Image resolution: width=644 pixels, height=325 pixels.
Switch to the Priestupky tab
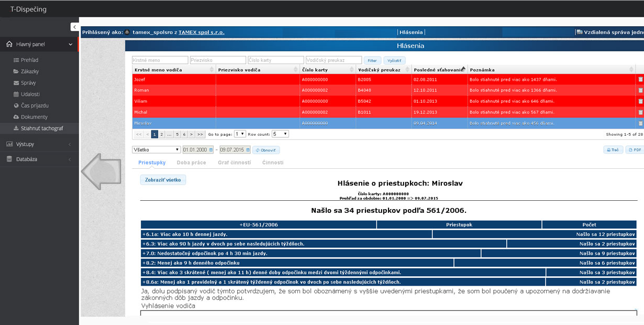pyautogui.click(x=152, y=162)
